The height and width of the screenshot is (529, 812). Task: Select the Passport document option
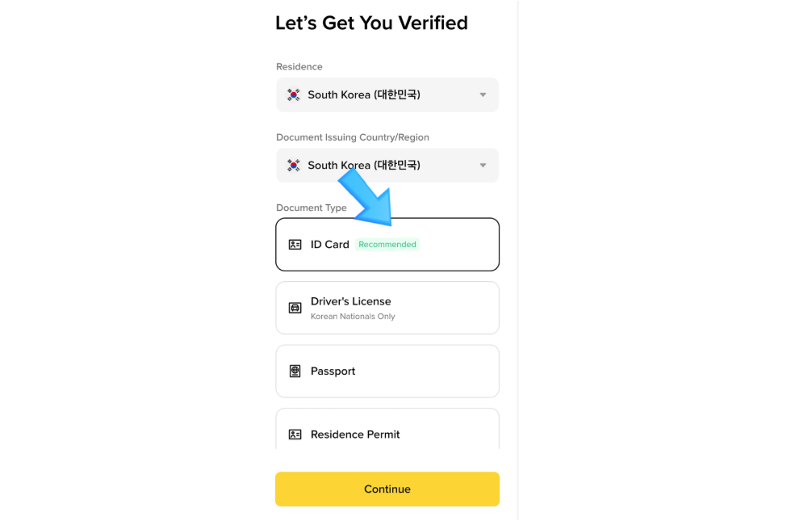[x=387, y=372]
